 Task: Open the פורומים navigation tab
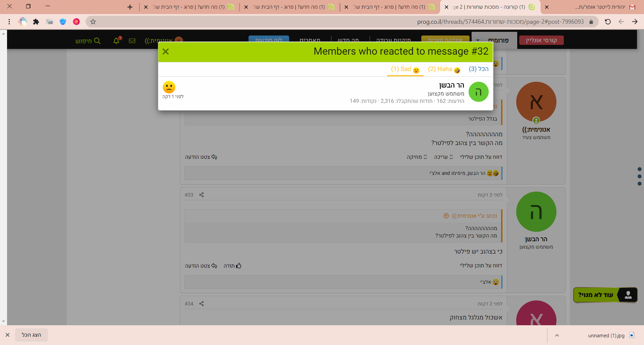(498, 41)
